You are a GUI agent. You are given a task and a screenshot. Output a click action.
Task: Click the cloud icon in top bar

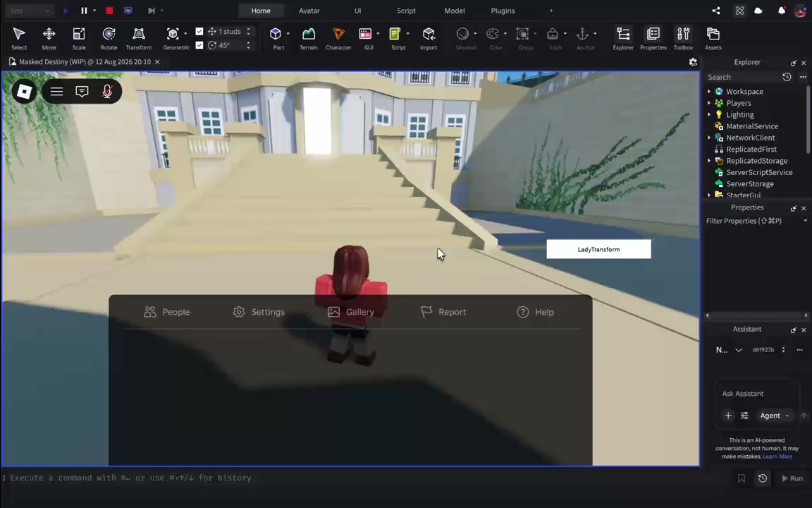click(x=758, y=11)
